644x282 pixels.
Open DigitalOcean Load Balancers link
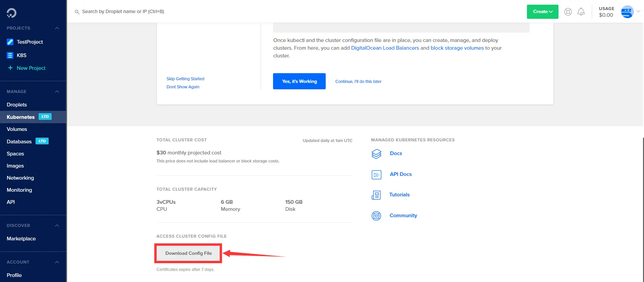(385, 48)
